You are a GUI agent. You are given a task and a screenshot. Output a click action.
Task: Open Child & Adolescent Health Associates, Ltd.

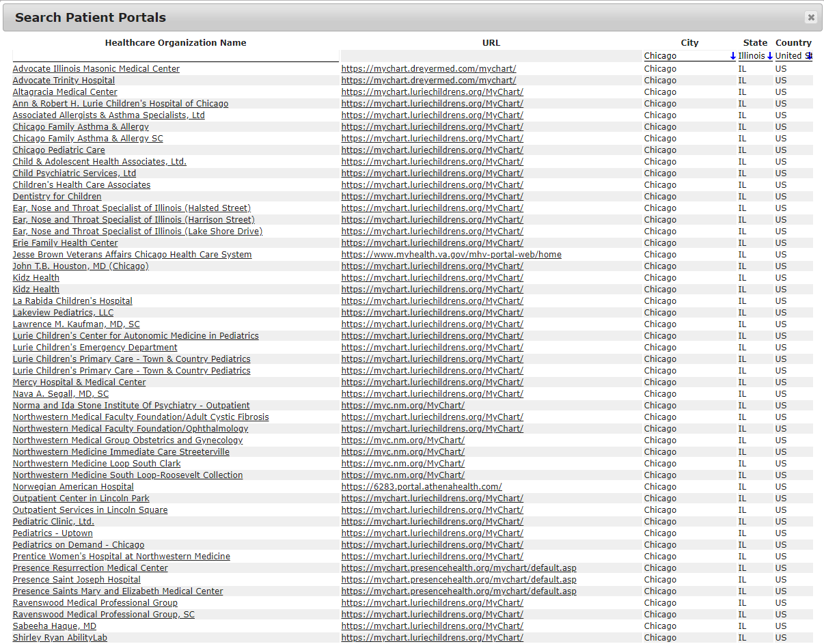click(100, 162)
